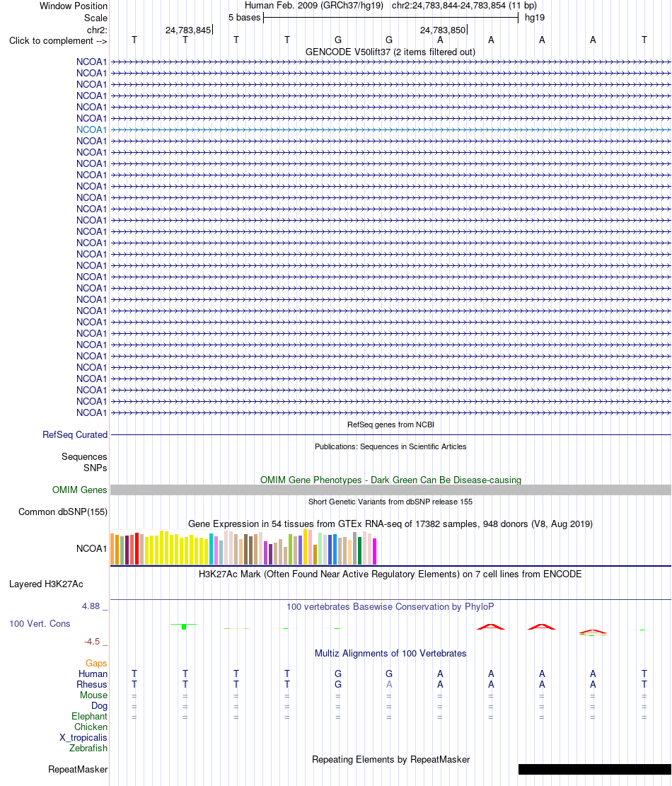
Task: Click the 'hg19' text next to the scale bar
Action: (534, 18)
